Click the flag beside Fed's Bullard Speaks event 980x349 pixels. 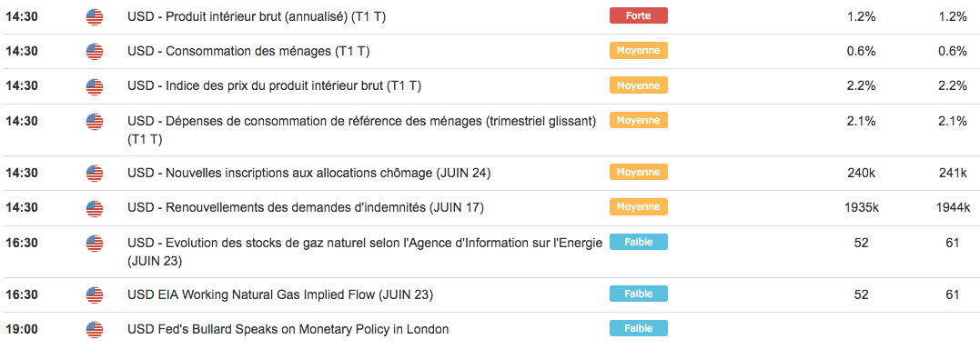coord(95,330)
